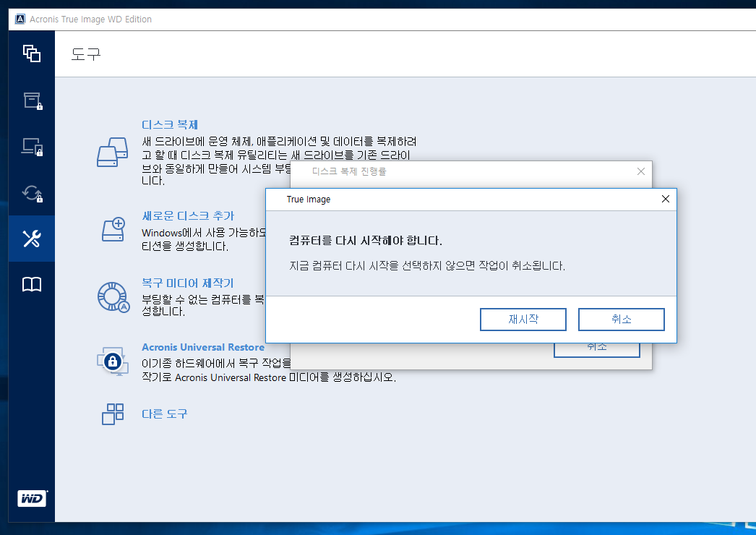The height and width of the screenshot is (535, 756).
Task: Click 취소 in the True Image dialog
Action: click(622, 320)
